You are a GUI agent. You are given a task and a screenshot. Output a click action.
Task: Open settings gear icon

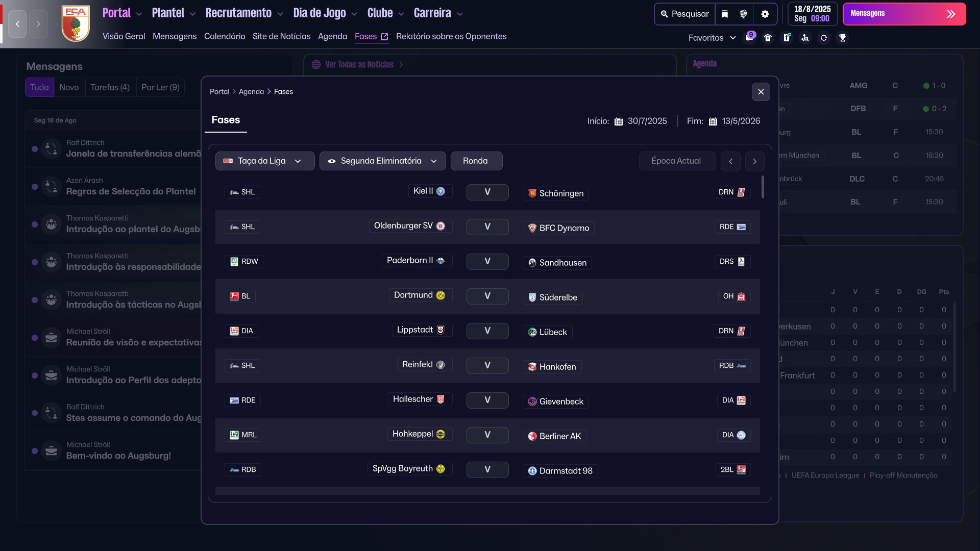pyautogui.click(x=765, y=14)
